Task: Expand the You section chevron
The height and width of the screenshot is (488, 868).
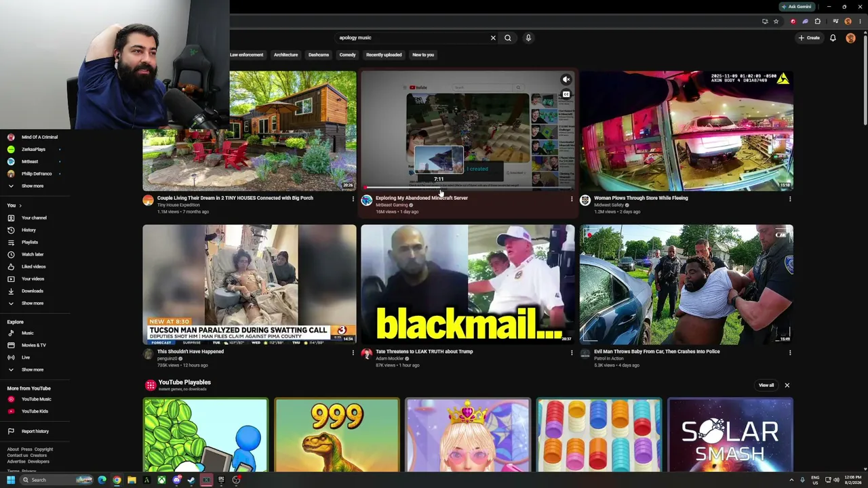Action: pos(20,205)
